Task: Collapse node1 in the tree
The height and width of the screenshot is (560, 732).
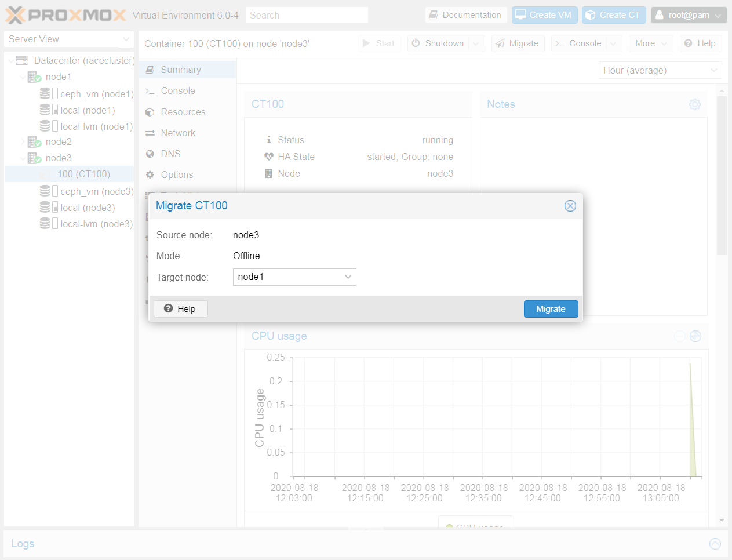Action: point(23,77)
